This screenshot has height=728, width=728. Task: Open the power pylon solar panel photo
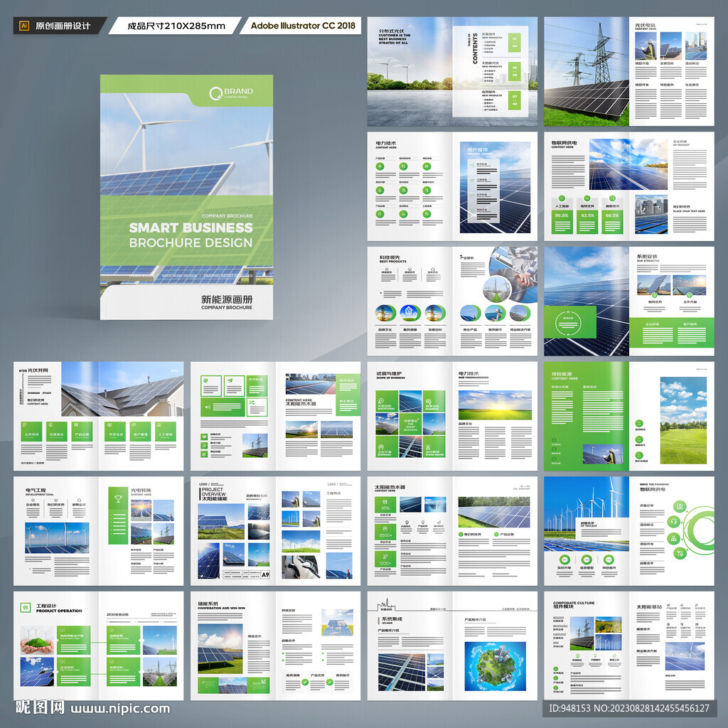(x=587, y=72)
